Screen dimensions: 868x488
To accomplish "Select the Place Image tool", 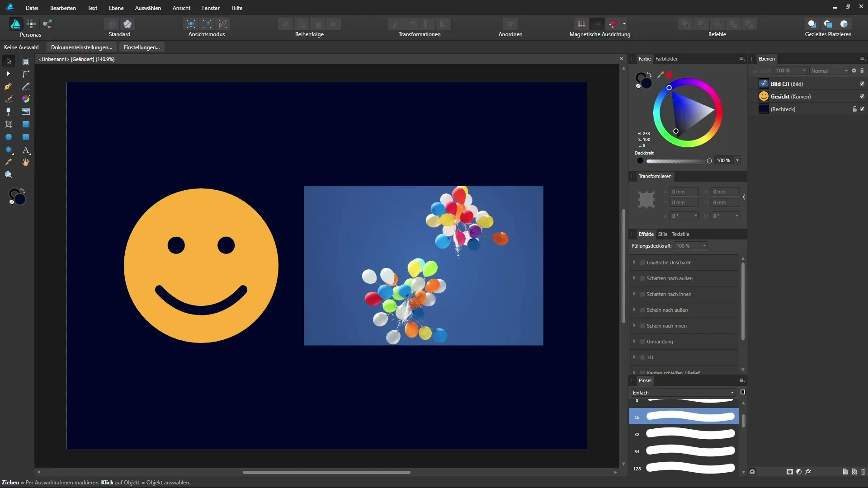I will coord(26,112).
